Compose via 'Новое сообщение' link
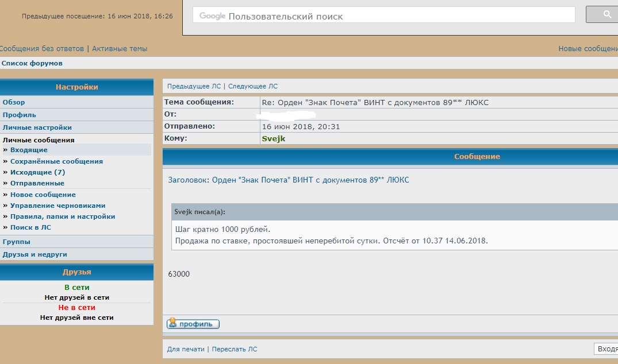This screenshot has width=618, height=364. pyautogui.click(x=43, y=195)
